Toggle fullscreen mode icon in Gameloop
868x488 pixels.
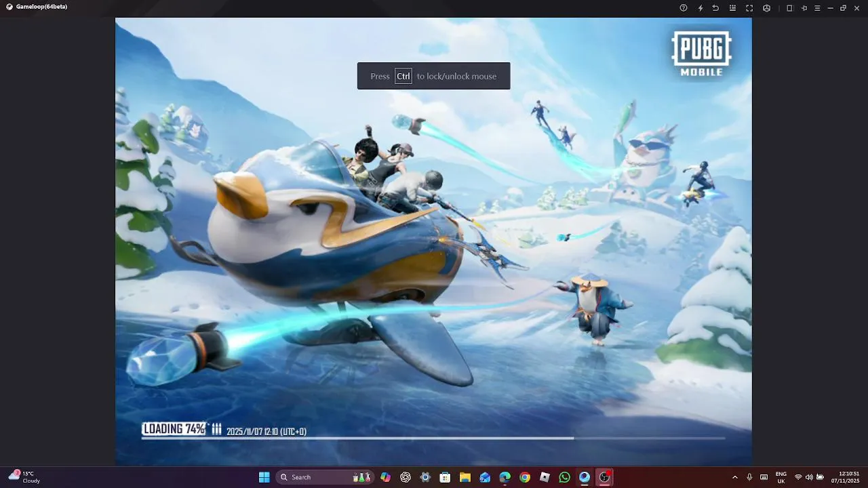tap(749, 8)
